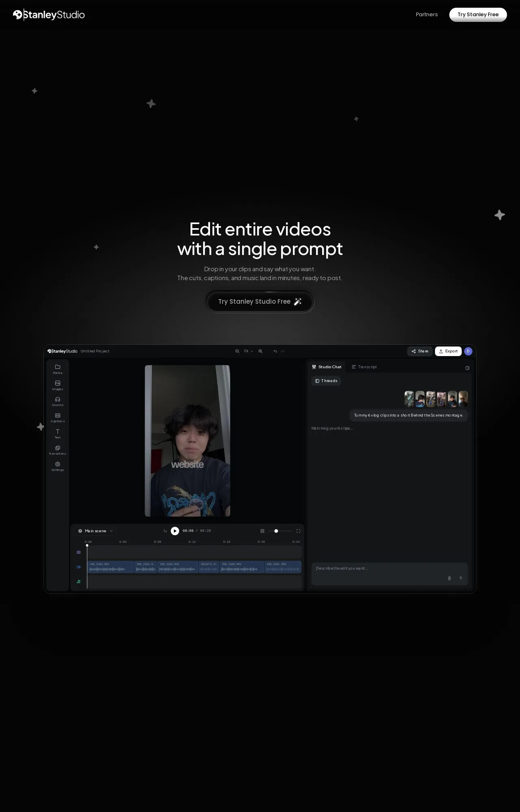
Task: Click the third clip thumbnail in chat
Action: (x=431, y=399)
